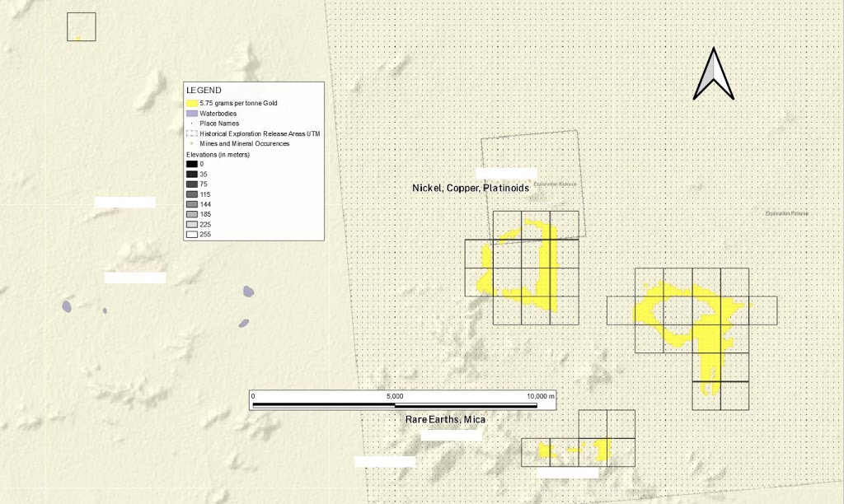Viewport: 844px width, 504px height.
Task: Click the 10,000 m scale bar label
Action: coord(542,396)
